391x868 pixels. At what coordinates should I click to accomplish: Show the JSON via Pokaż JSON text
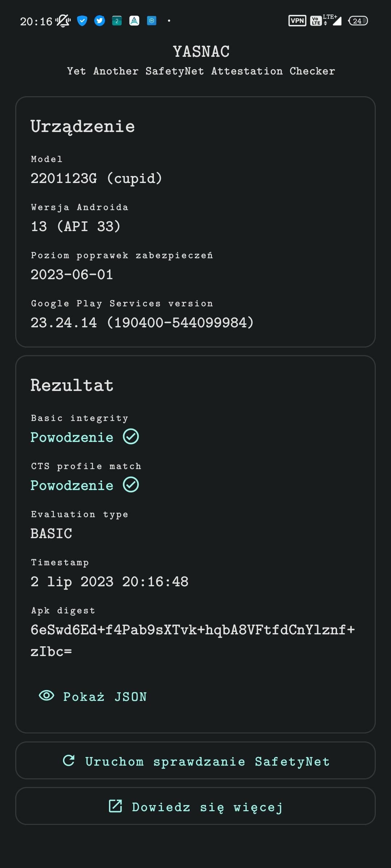tap(105, 697)
